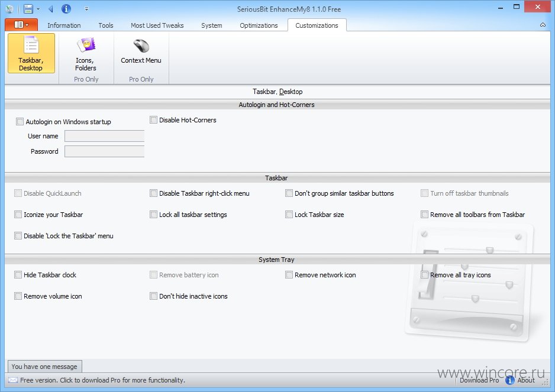Screen dimensions: 555x392
Task: Toggle Turn off taskbar thumbnails
Action: pos(424,193)
